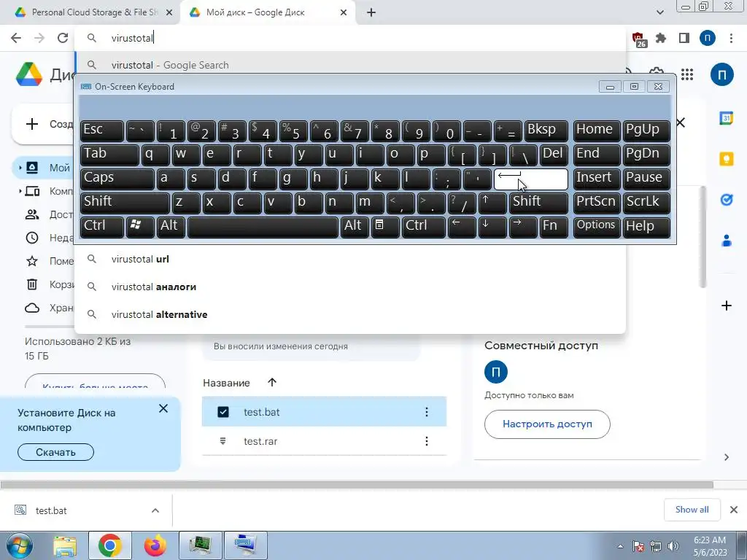Toggle left Alt key on keyboard
Screen dimensions: 747x560
click(x=171, y=227)
